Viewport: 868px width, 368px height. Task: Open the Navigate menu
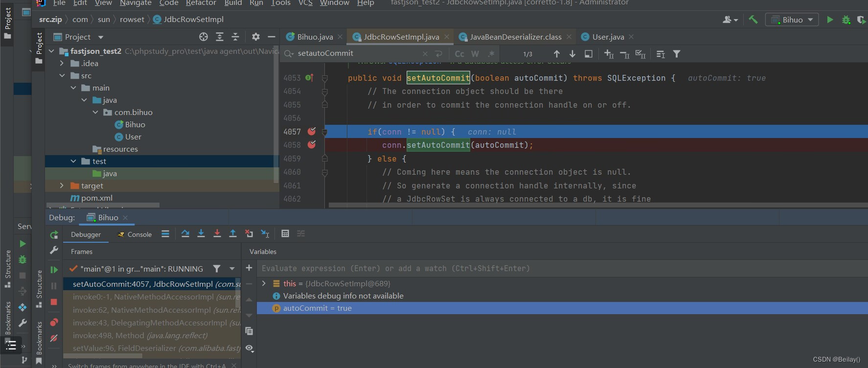click(x=136, y=3)
